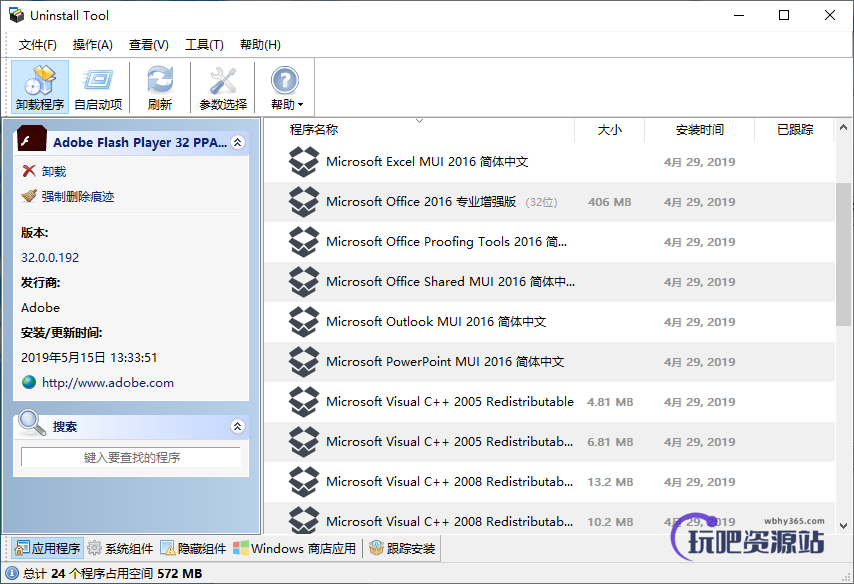Screen dimensions: 854x584
Task: Click the version number 32.0.0.192
Action: [x=50, y=258]
